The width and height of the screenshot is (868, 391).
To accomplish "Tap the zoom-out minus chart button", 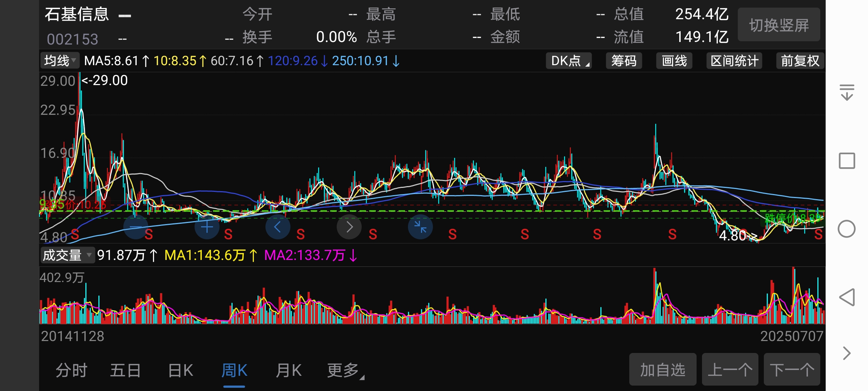I will coord(136,227).
